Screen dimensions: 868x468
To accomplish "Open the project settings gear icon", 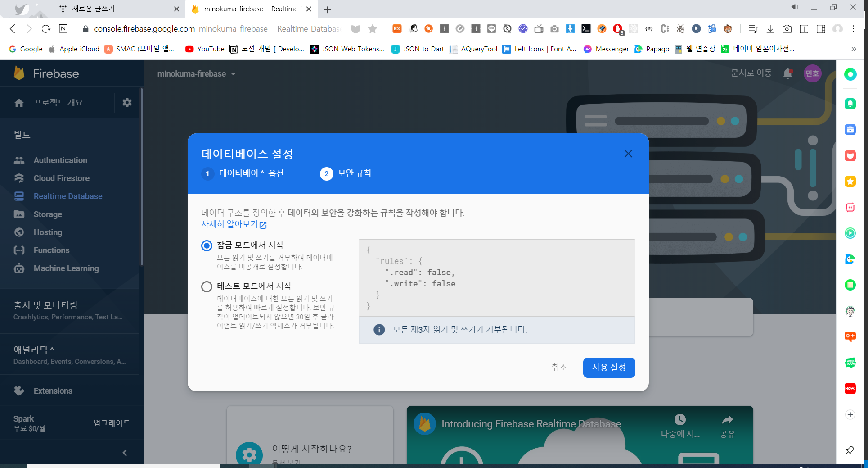I will (x=127, y=103).
